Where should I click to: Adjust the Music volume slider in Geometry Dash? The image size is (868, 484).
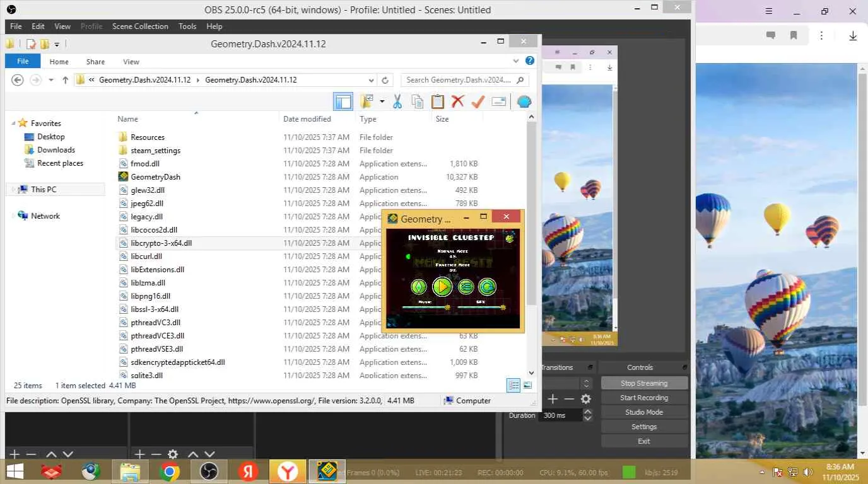(426, 308)
